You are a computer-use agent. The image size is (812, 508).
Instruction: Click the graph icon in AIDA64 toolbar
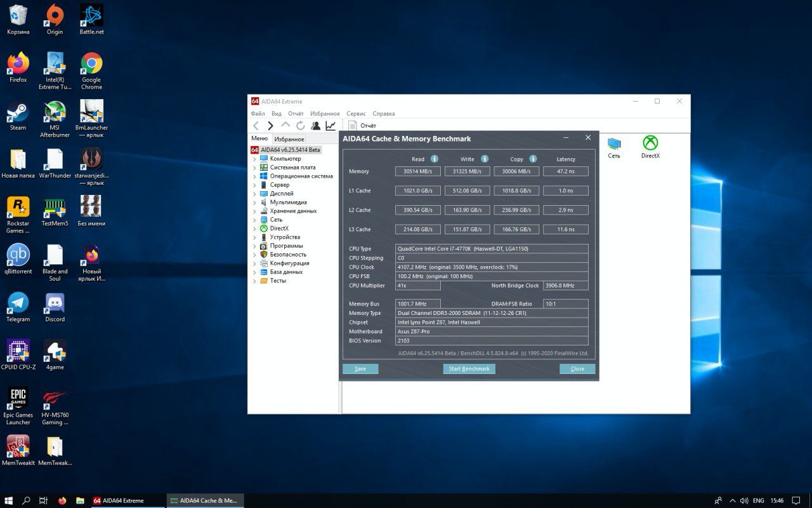coord(331,126)
